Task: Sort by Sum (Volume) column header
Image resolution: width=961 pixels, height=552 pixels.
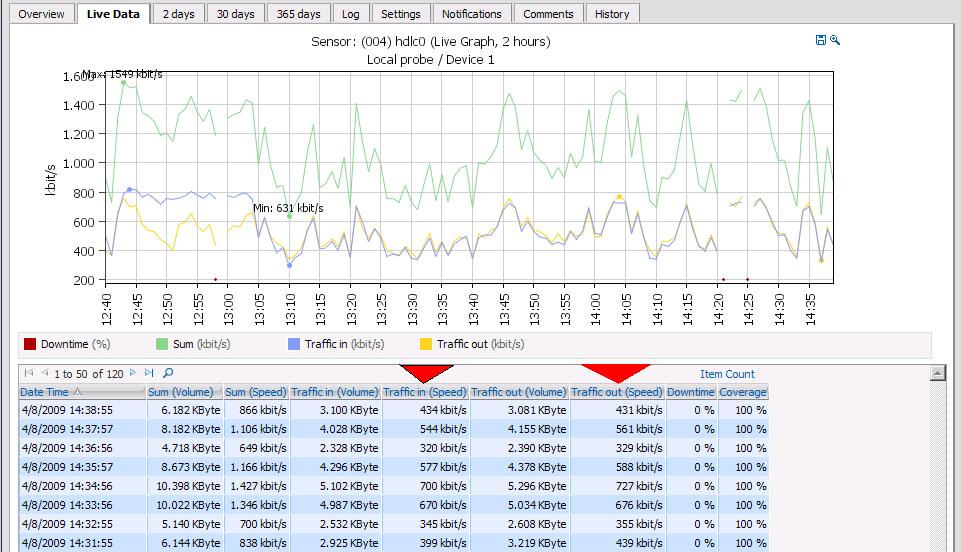Action: (x=185, y=392)
